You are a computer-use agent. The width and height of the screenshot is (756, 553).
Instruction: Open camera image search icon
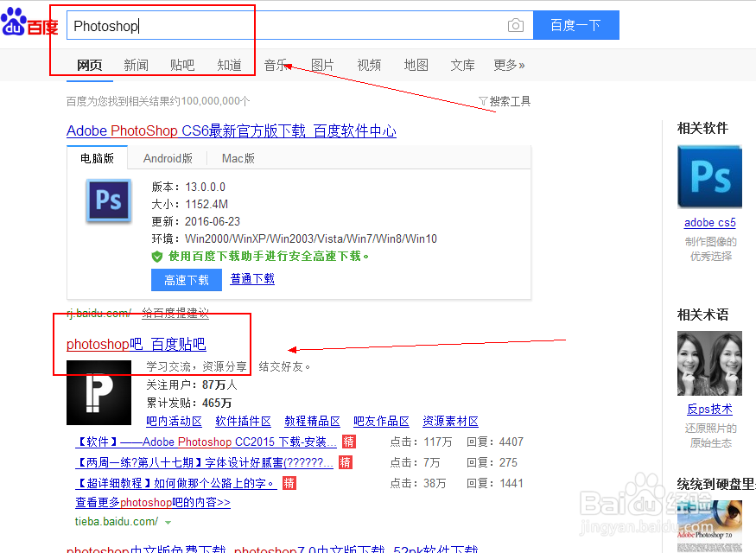516,26
